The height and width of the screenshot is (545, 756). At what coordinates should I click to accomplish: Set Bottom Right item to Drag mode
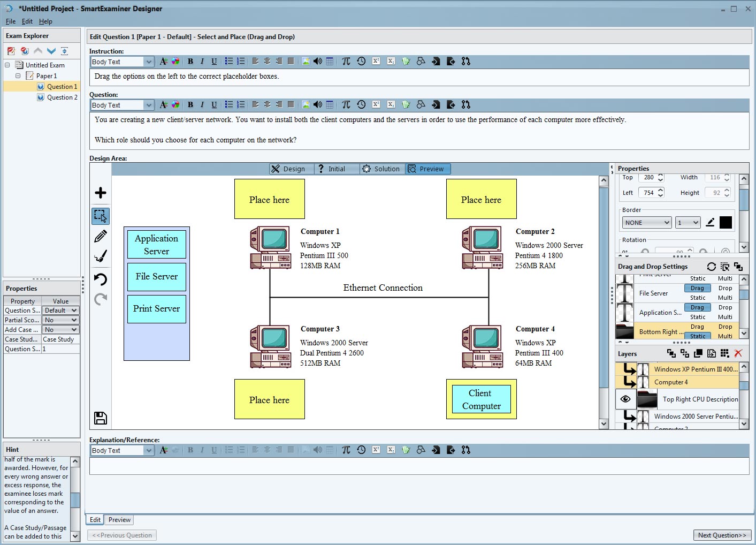[697, 327]
